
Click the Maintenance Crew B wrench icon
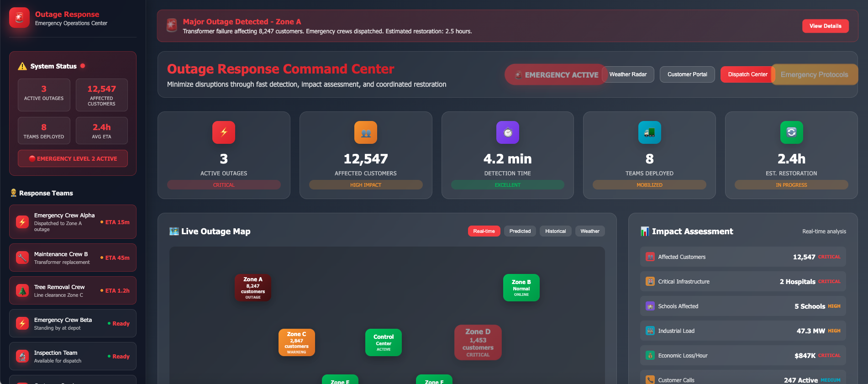point(22,258)
